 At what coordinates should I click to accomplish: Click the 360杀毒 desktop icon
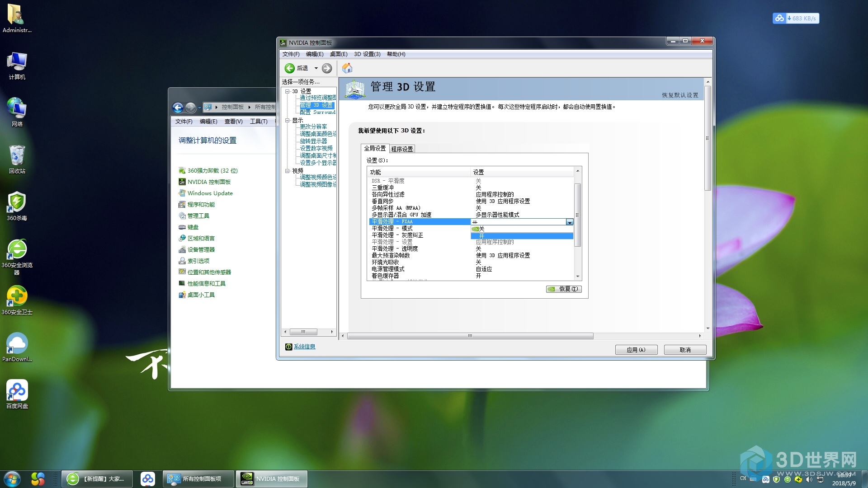17,206
